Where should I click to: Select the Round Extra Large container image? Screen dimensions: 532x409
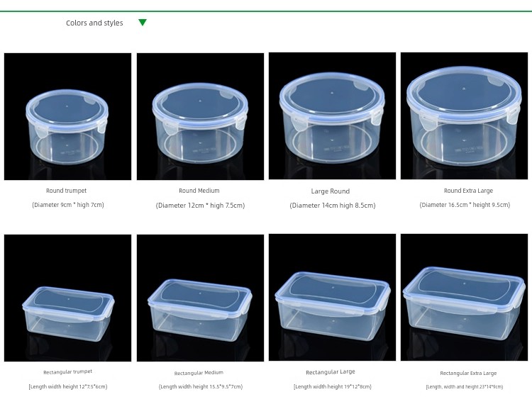coord(464,116)
